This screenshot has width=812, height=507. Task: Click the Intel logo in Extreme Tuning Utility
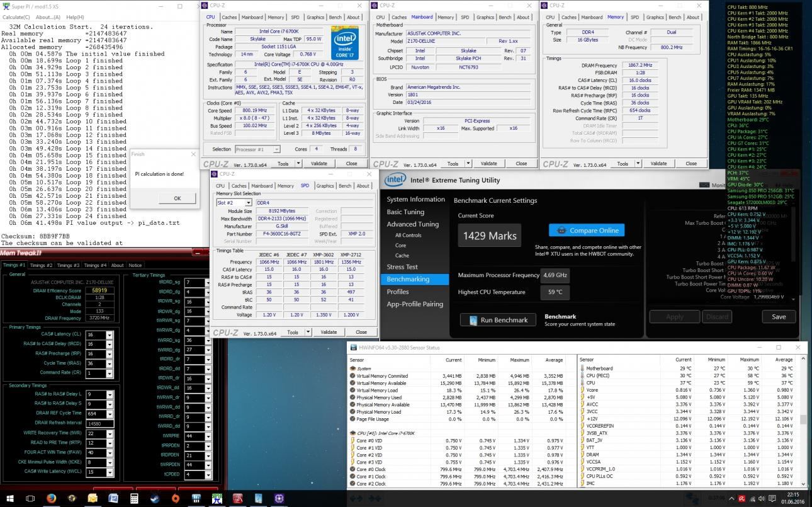(395, 180)
